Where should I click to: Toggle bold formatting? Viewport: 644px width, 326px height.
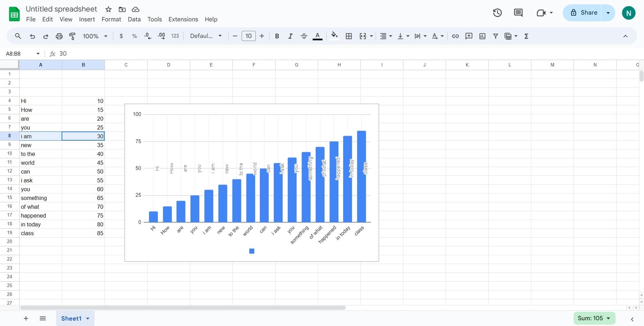(277, 36)
